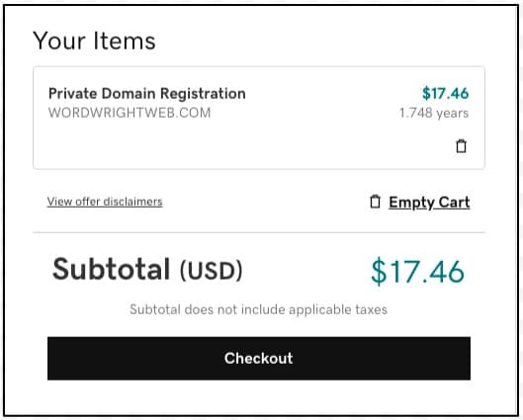The image size is (523, 420).
Task: Click empty area of the item card
Action: (233, 146)
